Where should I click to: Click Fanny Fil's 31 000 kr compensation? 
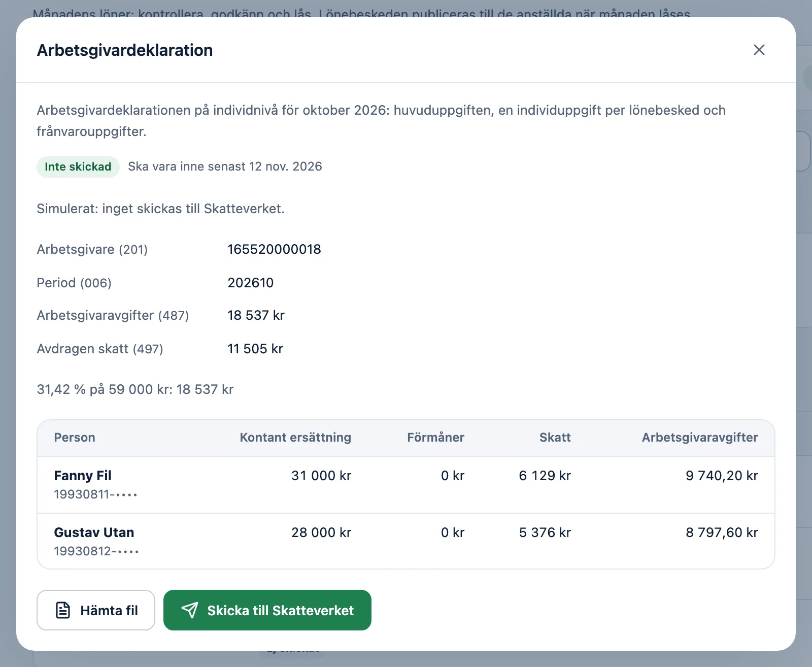[x=321, y=476]
